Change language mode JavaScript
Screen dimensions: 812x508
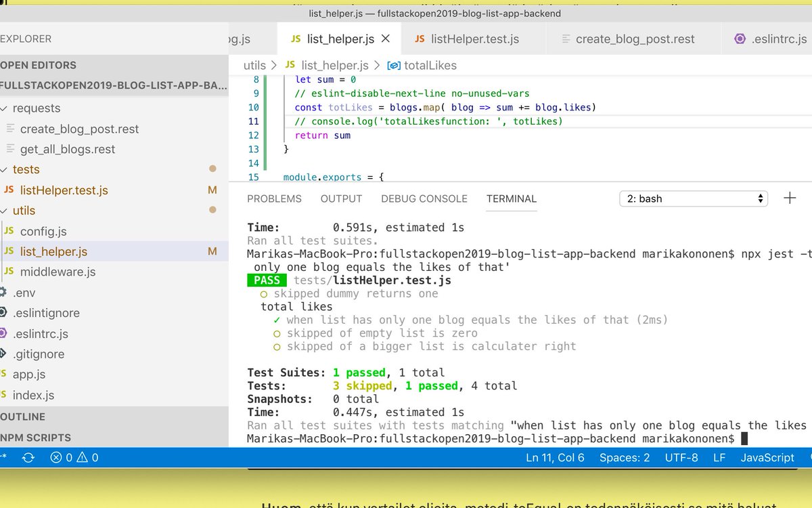tap(767, 458)
